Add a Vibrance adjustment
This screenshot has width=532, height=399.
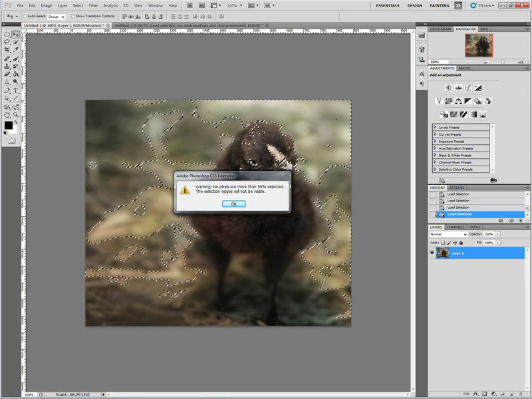(439, 101)
